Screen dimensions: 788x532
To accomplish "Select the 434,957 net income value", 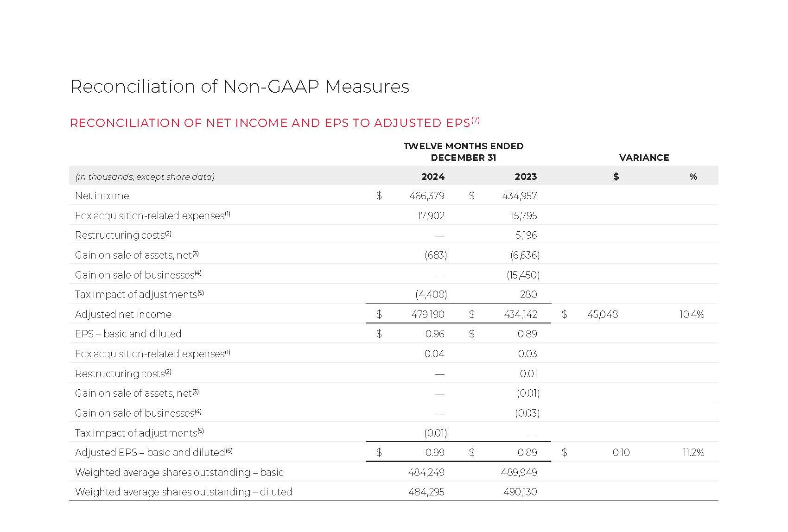I will (519, 196).
